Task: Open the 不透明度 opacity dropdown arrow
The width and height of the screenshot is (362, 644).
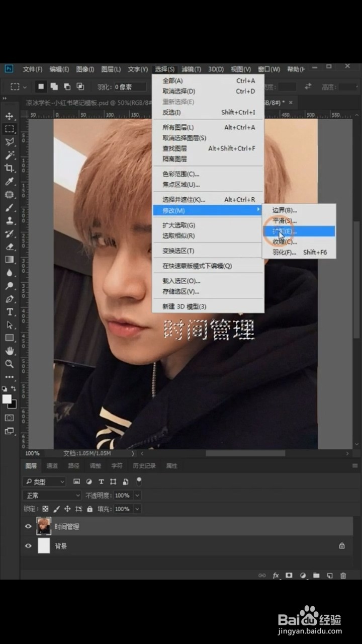Action: click(x=137, y=496)
